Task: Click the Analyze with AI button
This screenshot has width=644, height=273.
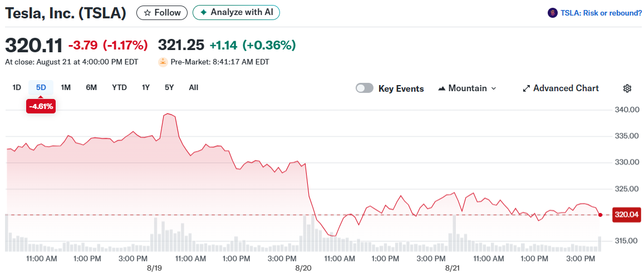Action: (x=236, y=12)
